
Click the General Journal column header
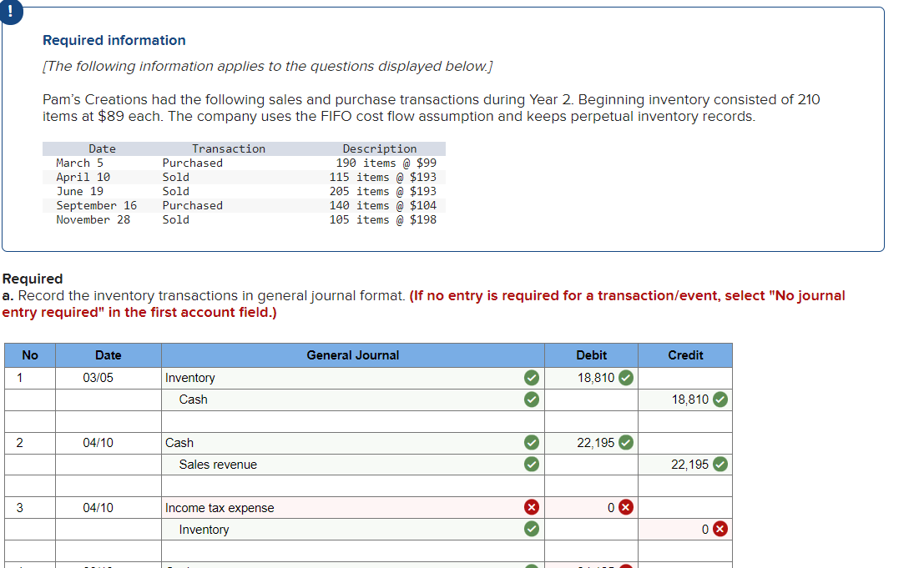pyautogui.click(x=352, y=355)
